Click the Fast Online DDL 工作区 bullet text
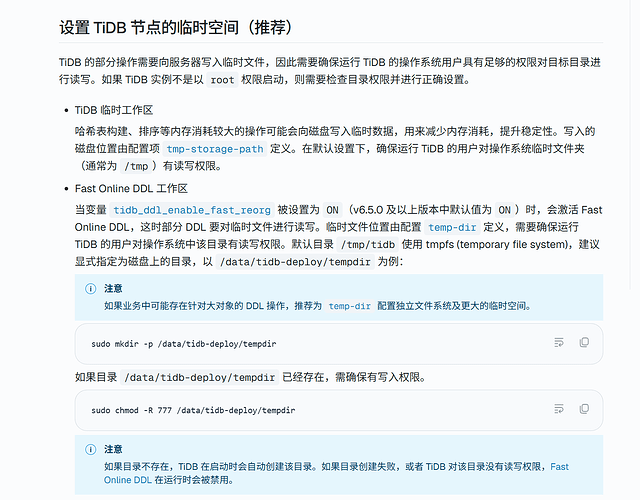640x500 pixels. [131, 189]
